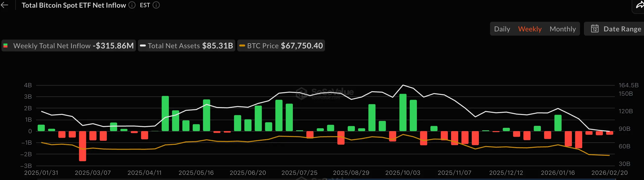Click the 2025/10/03 x-axis date label
The image size is (644, 180).
403,173
